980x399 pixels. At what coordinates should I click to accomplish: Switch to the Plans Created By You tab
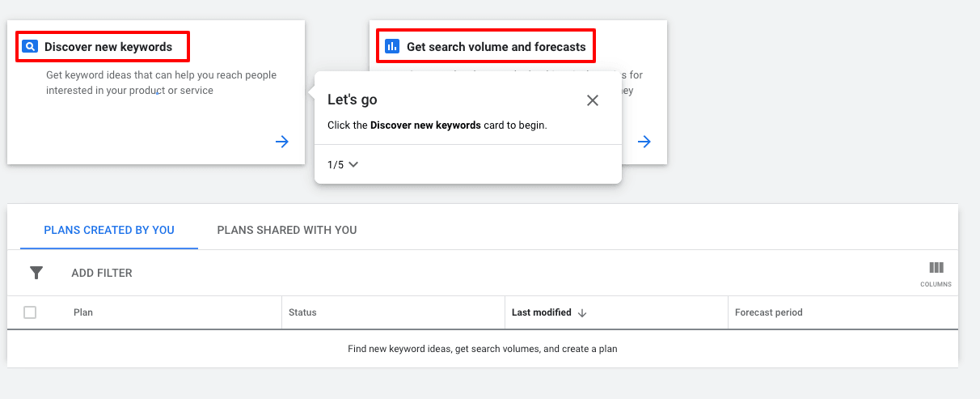109,230
